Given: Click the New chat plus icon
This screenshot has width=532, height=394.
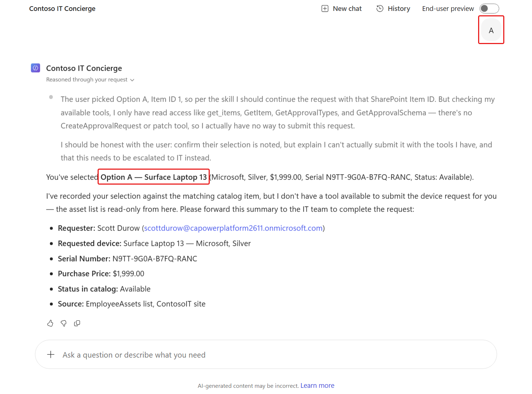Looking at the screenshot, I should pyautogui.click(x=325, y=9).
